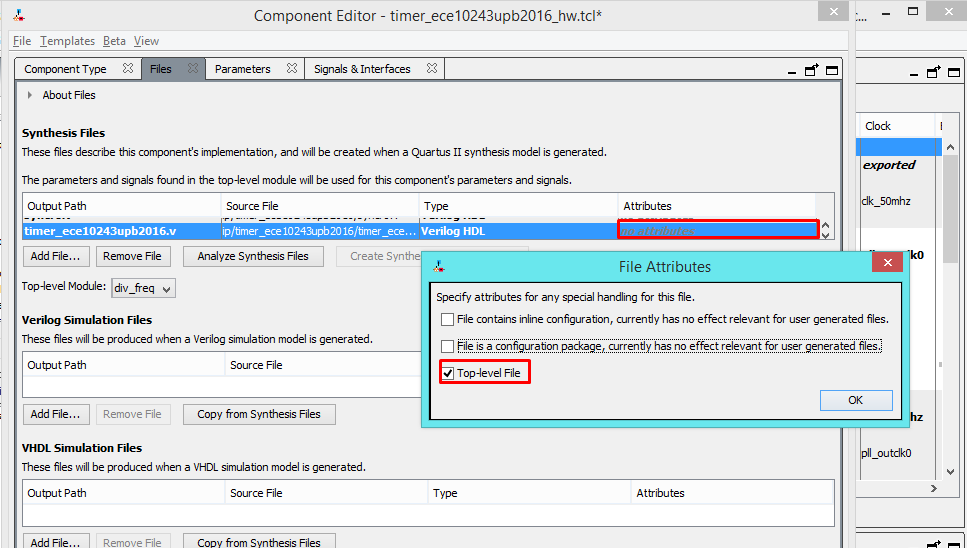
Task: Click Verilog HDL type cell
Action: (x=518, y=231)
